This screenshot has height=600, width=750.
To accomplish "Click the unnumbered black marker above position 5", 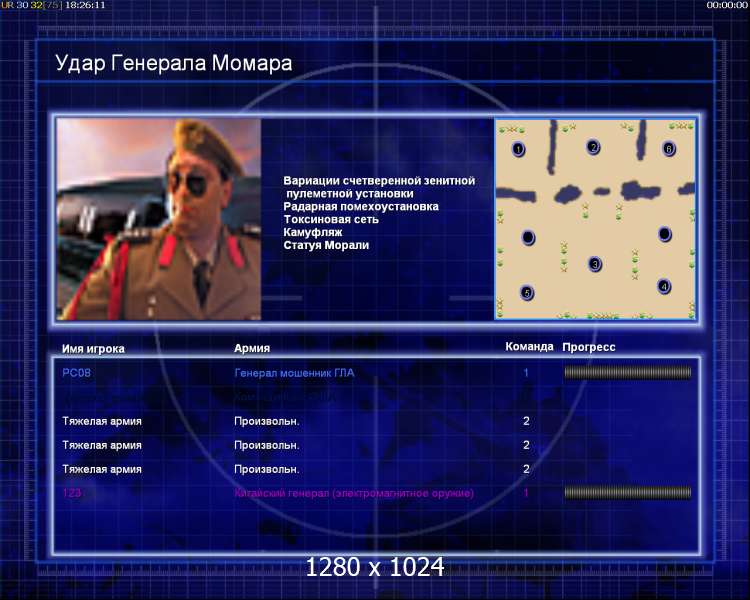I will pos(528,237).
